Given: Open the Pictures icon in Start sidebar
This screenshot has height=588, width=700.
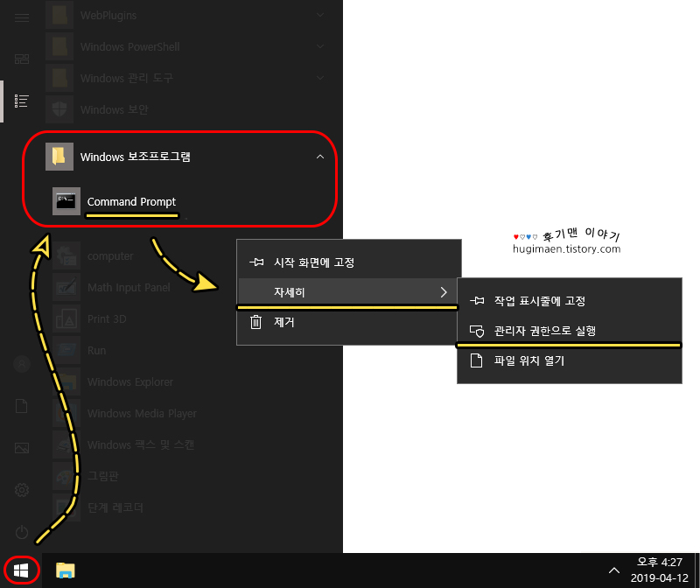Looking at the screenshot, I should click(x=22, y=448).
